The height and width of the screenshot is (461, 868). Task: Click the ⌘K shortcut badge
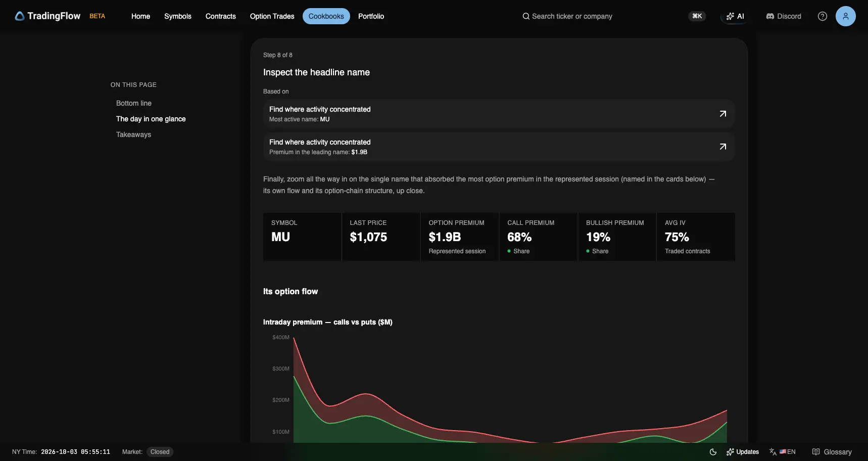coord(697,16)
